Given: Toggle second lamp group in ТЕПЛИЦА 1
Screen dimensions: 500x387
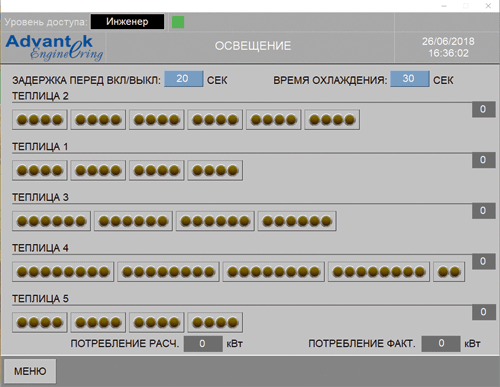Looking at the screenshot, I should click(98, 170).
